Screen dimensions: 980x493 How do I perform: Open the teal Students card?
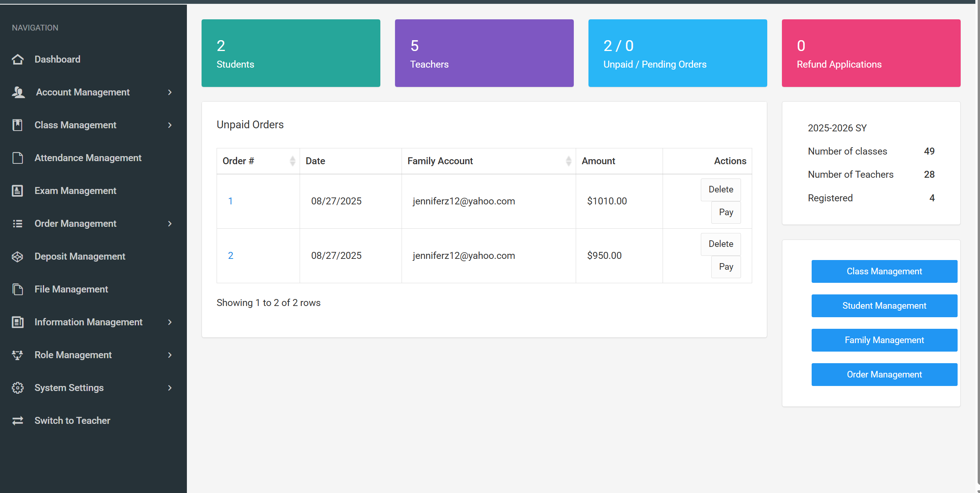coord(291,53)
